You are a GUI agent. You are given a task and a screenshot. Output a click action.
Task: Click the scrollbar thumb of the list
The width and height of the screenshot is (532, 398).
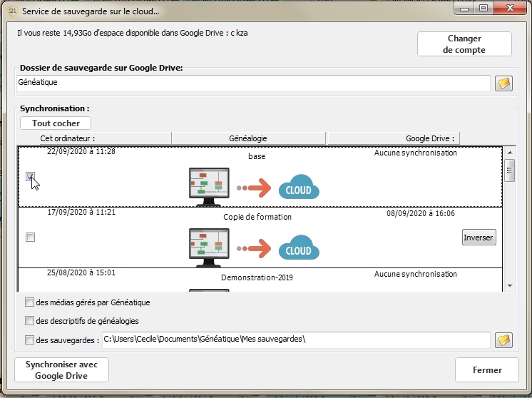[510, 170]
